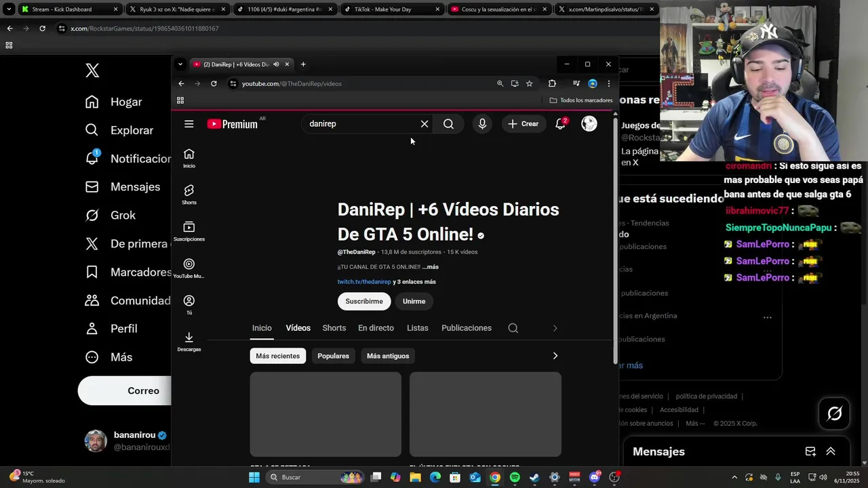The image size is (868, 488).
Task: Click the Suscribirme button
Action: (364, 301)
